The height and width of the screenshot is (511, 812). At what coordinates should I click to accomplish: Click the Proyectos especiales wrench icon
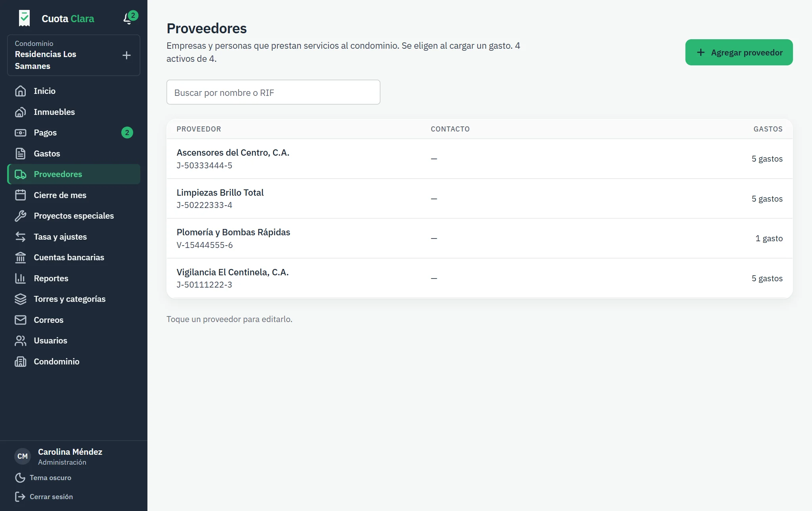tap(21, 216)
